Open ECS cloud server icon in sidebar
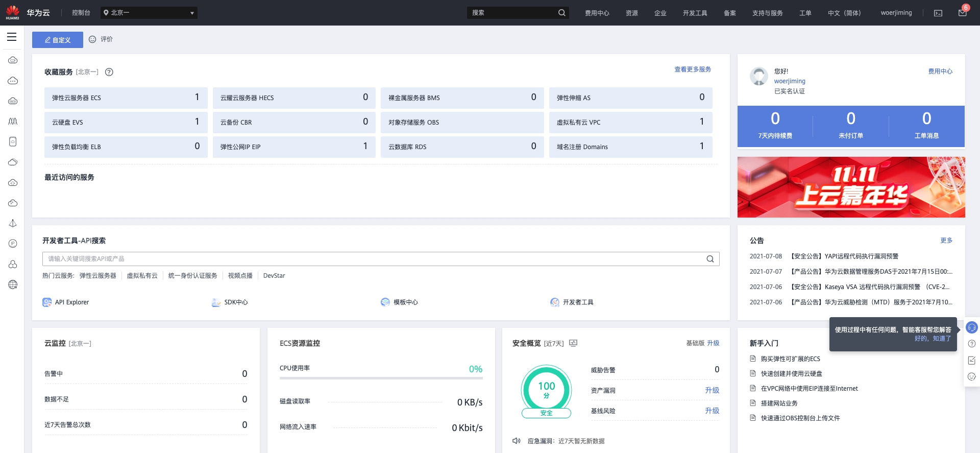980x453 pixels. pyautogui.click(x=13, y=60)
